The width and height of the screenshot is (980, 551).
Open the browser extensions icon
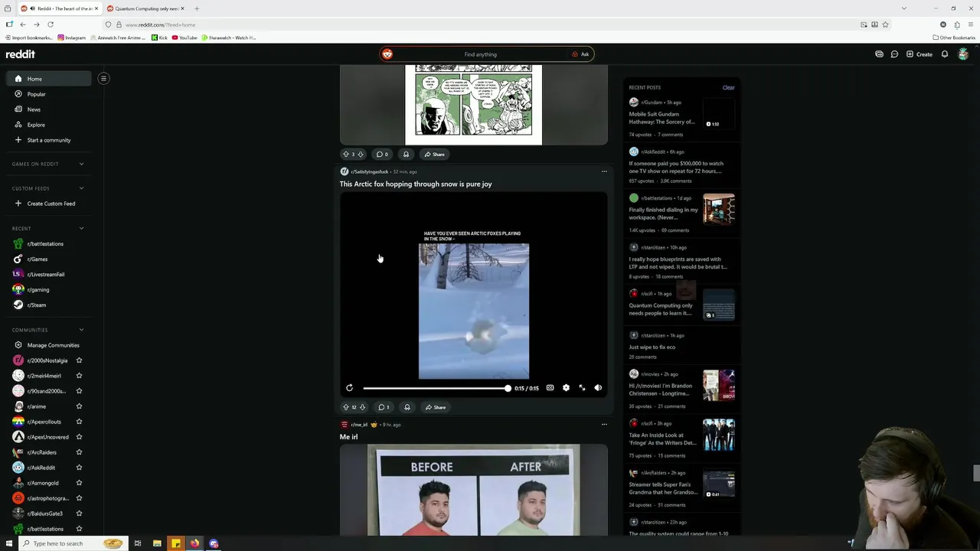point(956,24)
